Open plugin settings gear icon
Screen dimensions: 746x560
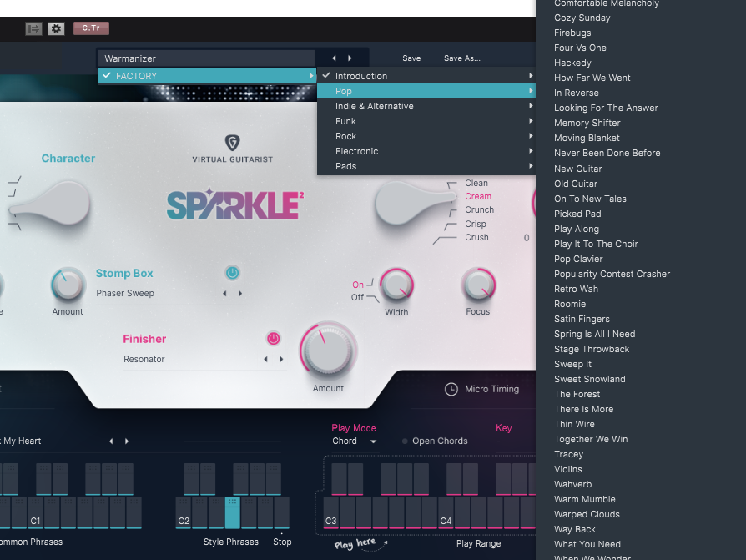[x=56, y=28]
